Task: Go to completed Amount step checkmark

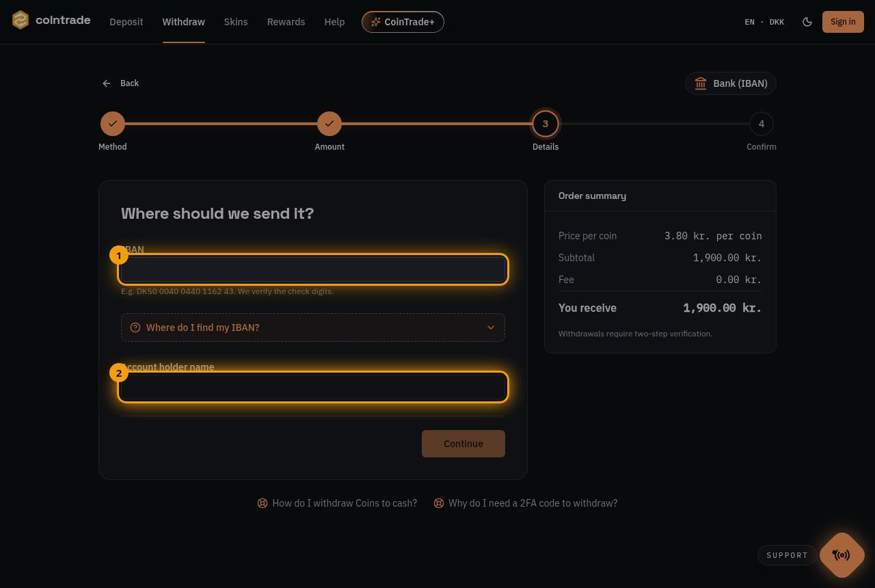Action: 329,124
